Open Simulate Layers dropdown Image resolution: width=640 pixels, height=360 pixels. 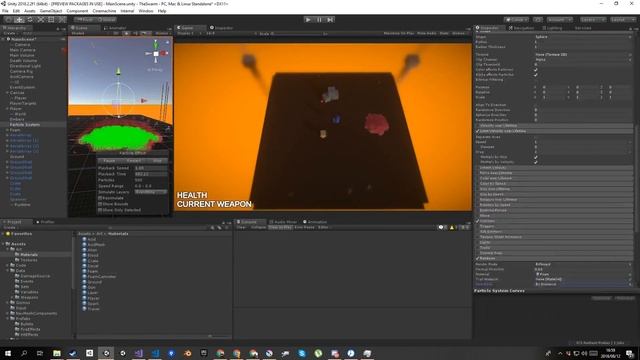pos(151,192)
